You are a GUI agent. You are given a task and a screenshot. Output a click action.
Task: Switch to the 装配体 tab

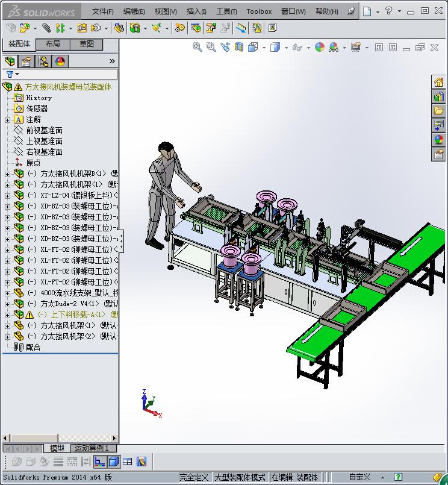[19, 44]
